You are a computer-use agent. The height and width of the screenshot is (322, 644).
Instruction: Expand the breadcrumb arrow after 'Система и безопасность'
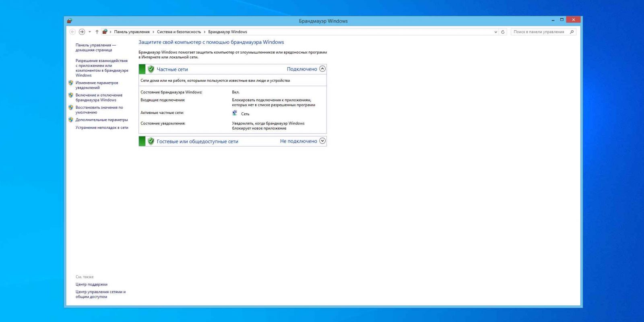click(204, 32)
